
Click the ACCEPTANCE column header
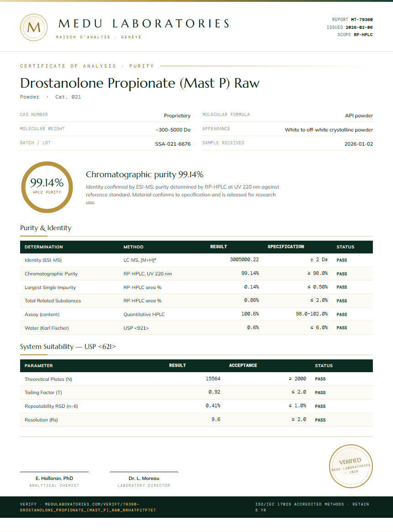click(x=243, y=365)
